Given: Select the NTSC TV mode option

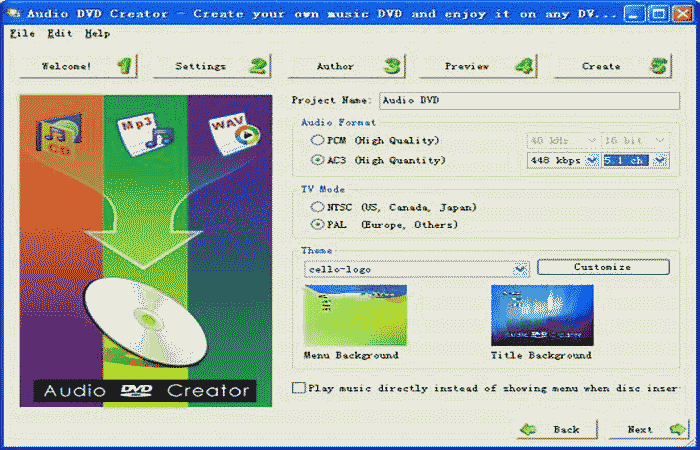Looking at the screenshot, I should 318,207.
